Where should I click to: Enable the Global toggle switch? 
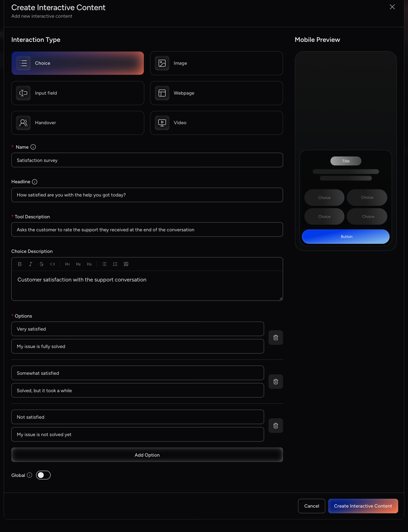pyautogui.click(x=43, y=475)
